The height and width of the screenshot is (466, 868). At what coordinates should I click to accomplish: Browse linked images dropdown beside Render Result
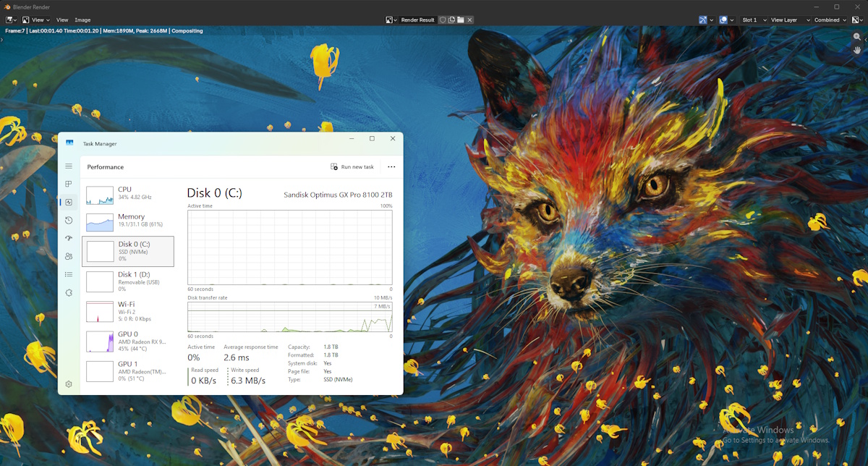pyautogui.click(x=391, y=20)
